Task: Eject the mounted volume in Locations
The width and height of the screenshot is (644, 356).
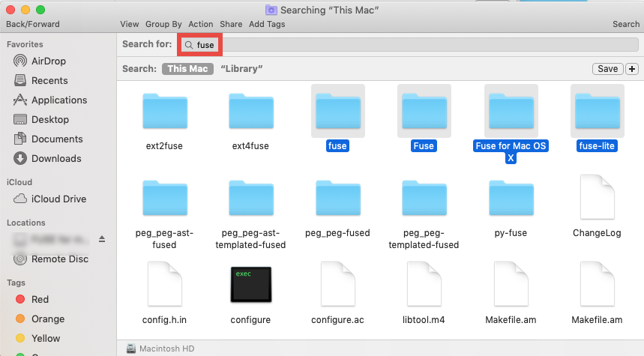Action: pos(102,239)
